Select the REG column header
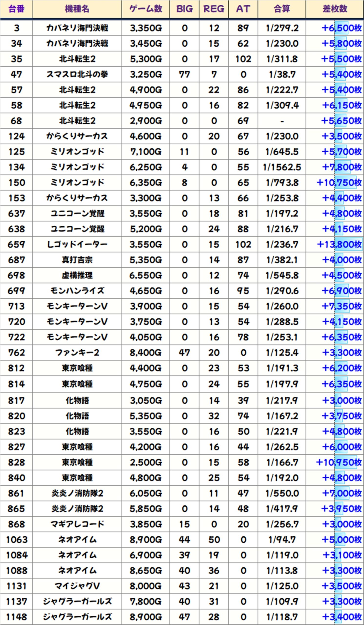This screenshot has height=625, width=364. pos(213,9)
